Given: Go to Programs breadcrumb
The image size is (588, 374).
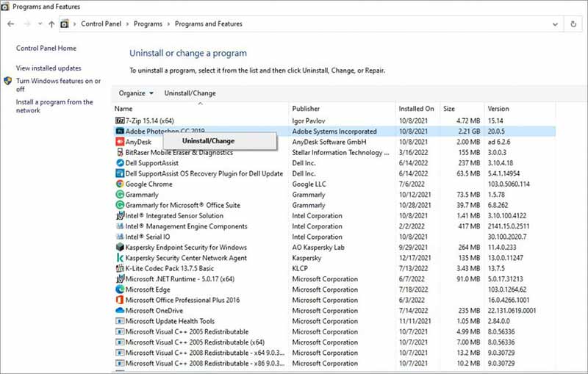Looking at the screenshot, I should [148, 24].
